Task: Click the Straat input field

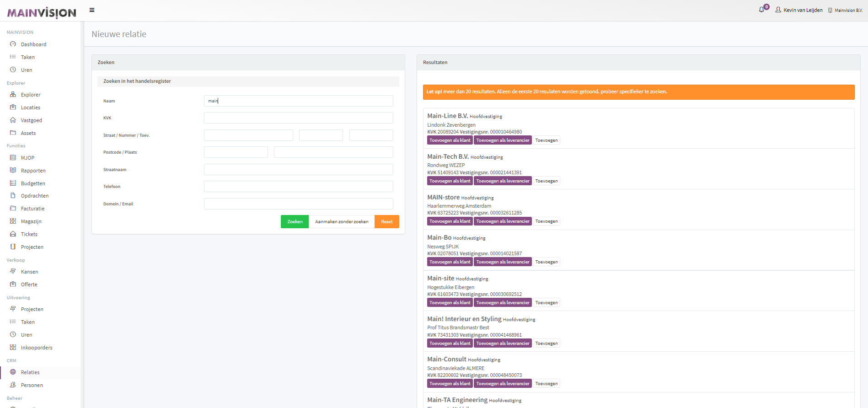Action: (x=248, y=135)
